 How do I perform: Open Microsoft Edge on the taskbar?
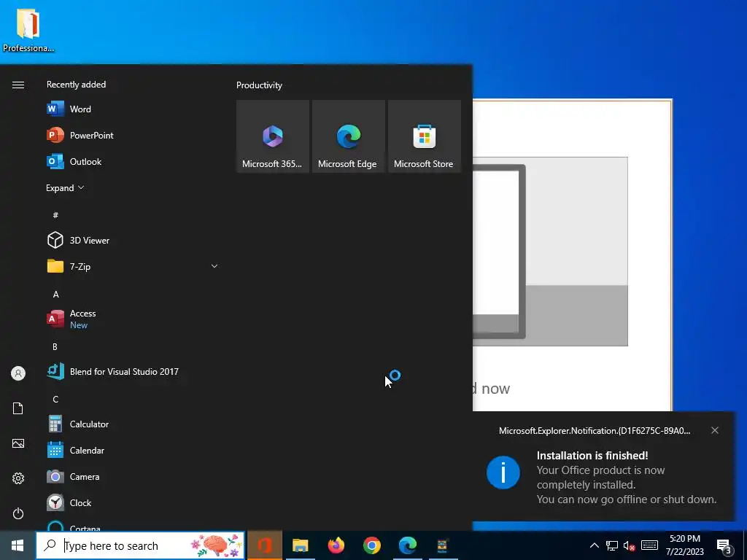(x=407, y=545)
